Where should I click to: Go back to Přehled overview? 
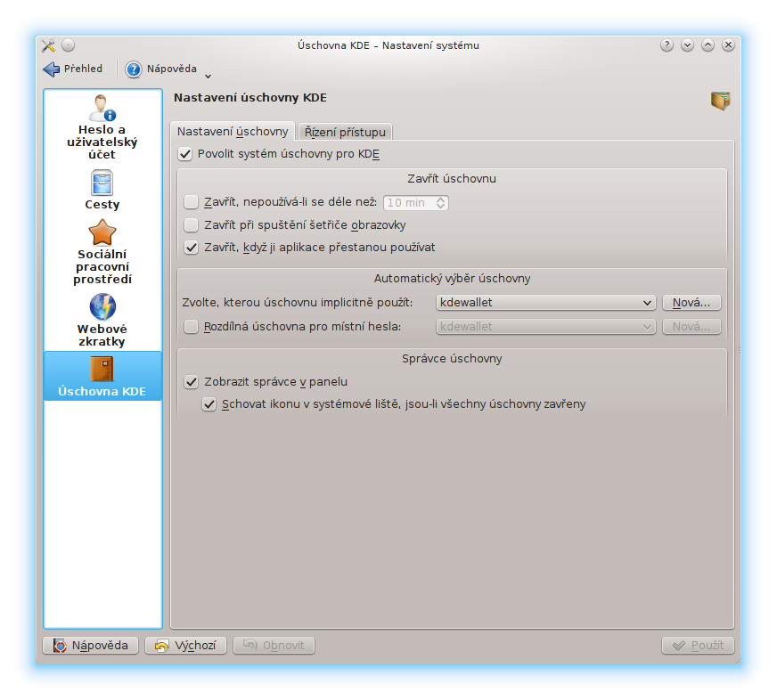tap(73, 69)
